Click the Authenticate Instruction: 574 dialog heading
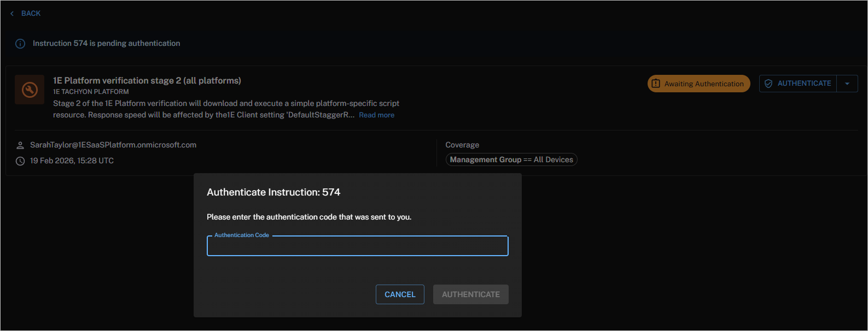 click(273, 192)
